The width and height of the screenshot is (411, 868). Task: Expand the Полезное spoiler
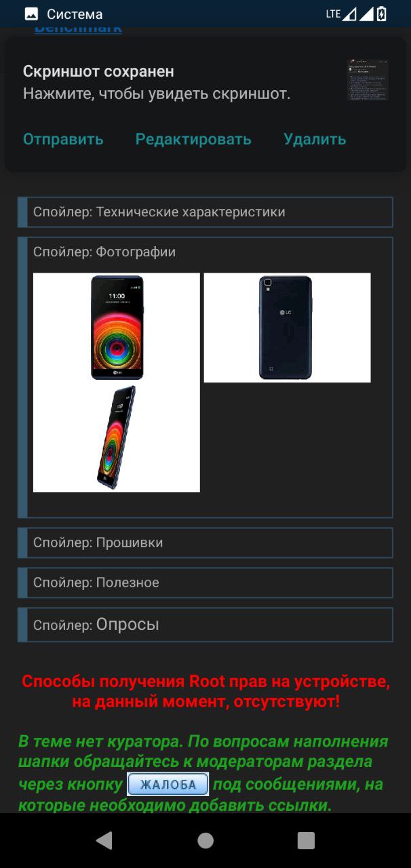(x=205, y=583)
